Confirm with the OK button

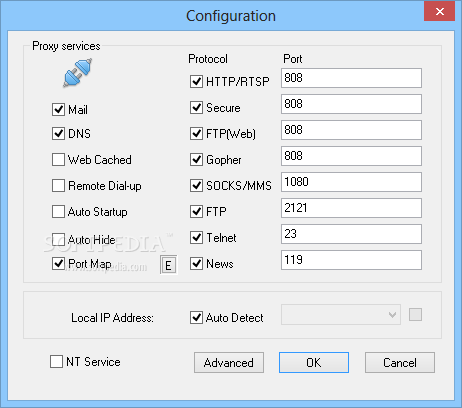314,362
